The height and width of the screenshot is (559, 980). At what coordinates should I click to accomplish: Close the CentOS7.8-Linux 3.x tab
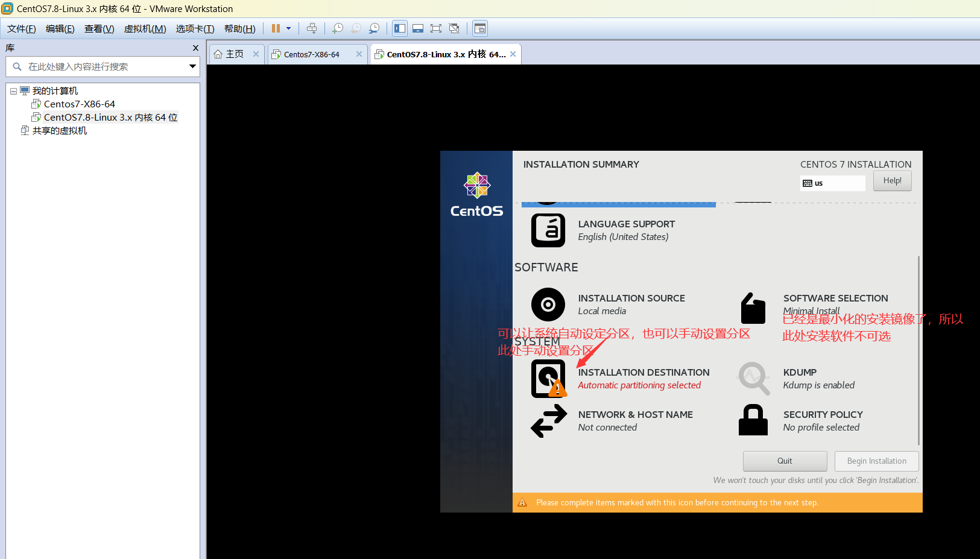pyautogui.click(x=513, y=54)
